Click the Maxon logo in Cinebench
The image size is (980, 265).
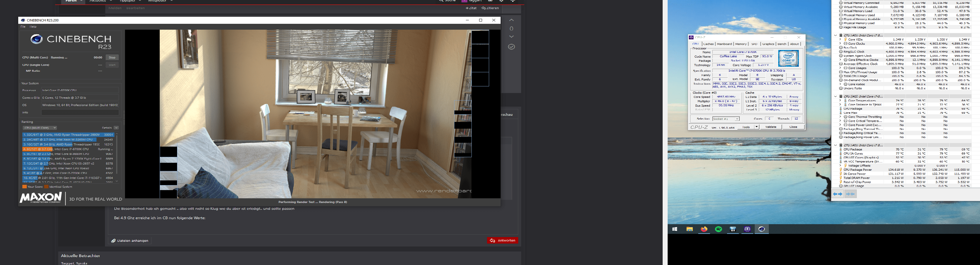pyautogui.click(x=40, y=198)
